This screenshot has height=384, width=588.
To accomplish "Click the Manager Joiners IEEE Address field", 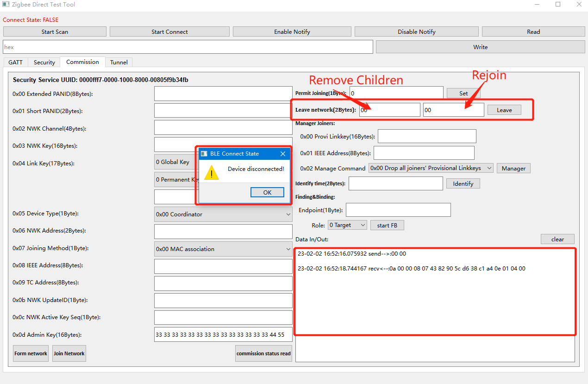I will [424, 153].
